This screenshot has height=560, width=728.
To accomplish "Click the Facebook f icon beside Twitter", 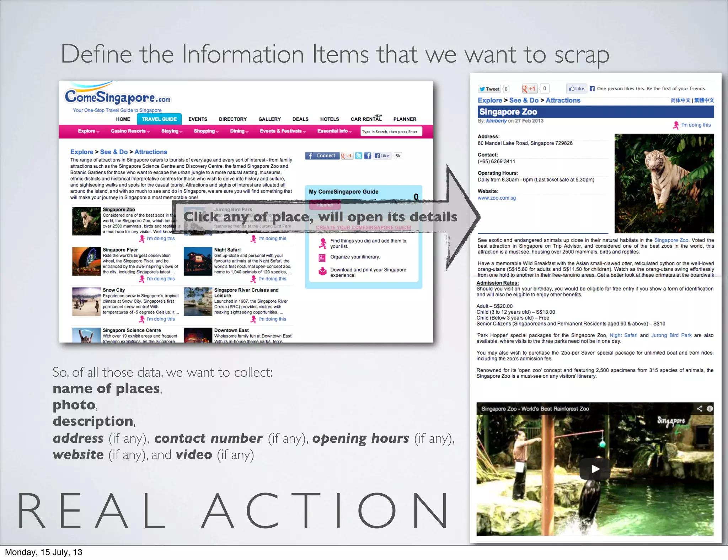I will [368, 156].
